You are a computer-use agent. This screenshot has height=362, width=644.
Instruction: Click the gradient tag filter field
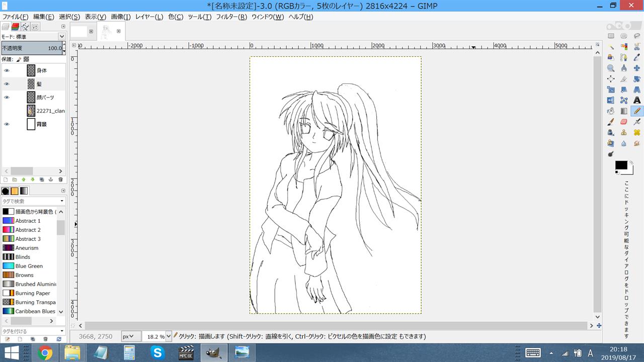[33, 201]
